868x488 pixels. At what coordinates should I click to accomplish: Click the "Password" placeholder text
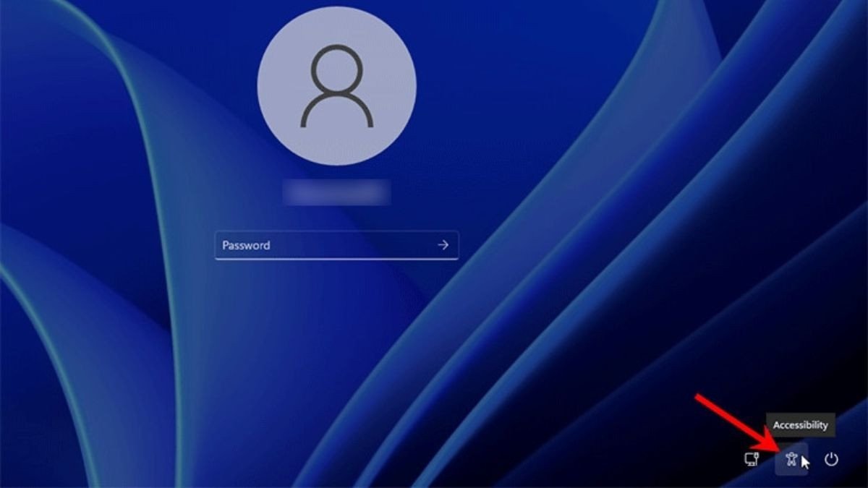(246, 245)
